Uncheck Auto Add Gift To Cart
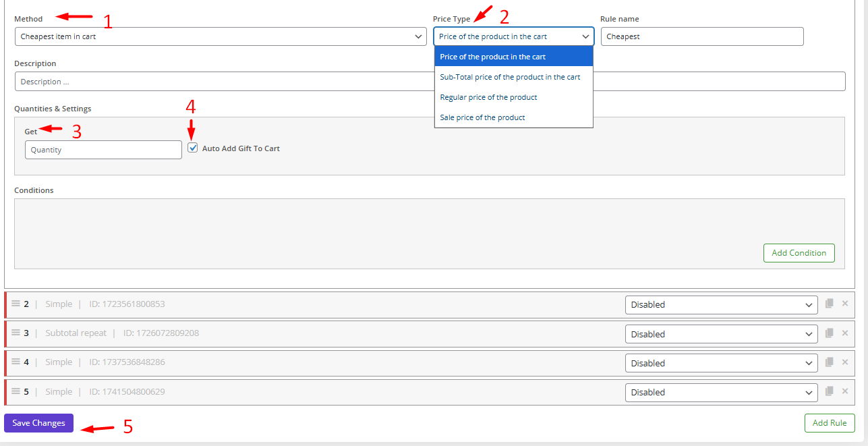This screenshot has width=868, height=446. [193, 148]
